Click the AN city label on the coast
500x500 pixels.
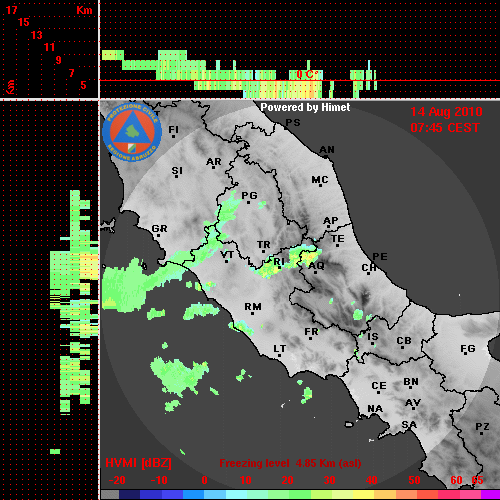[x=327, y=150]
